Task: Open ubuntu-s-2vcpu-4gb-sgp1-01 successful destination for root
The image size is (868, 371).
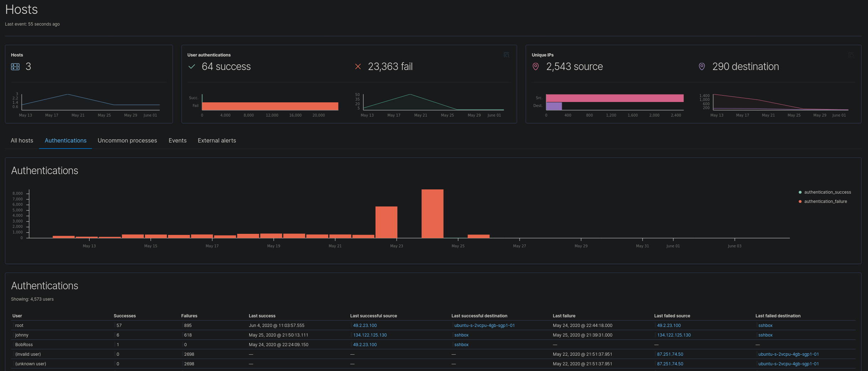Action: coord(484,326)
